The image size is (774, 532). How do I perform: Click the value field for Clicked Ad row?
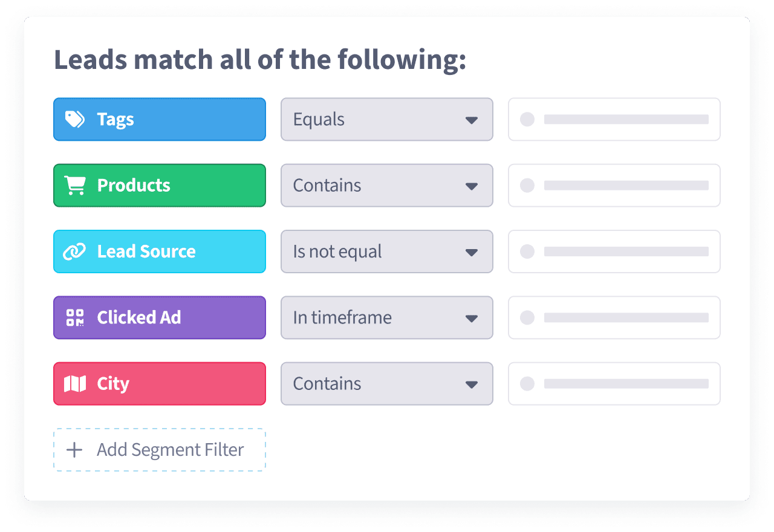coord(614,317)
